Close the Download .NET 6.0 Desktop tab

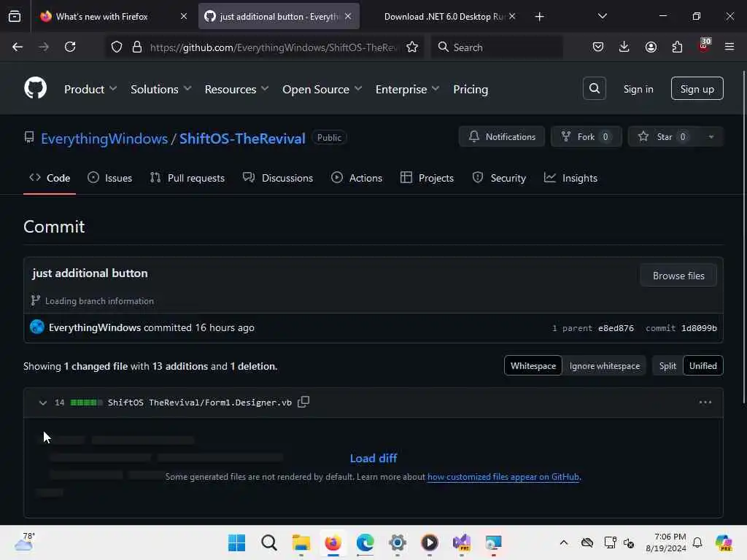coord(512,16)
